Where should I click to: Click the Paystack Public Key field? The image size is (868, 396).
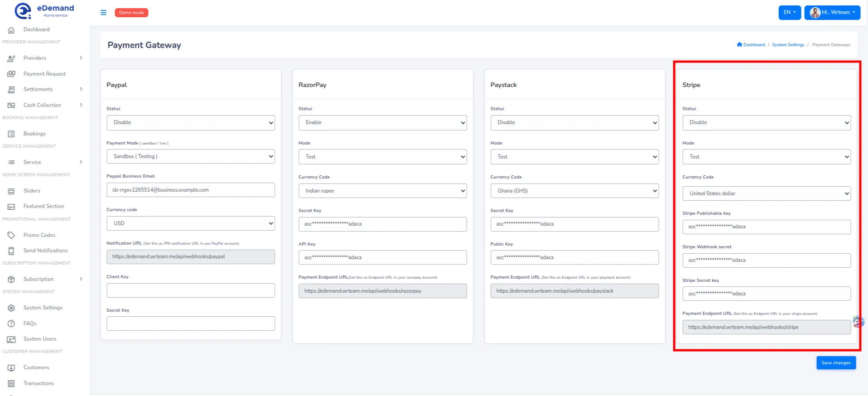[575, 257]
